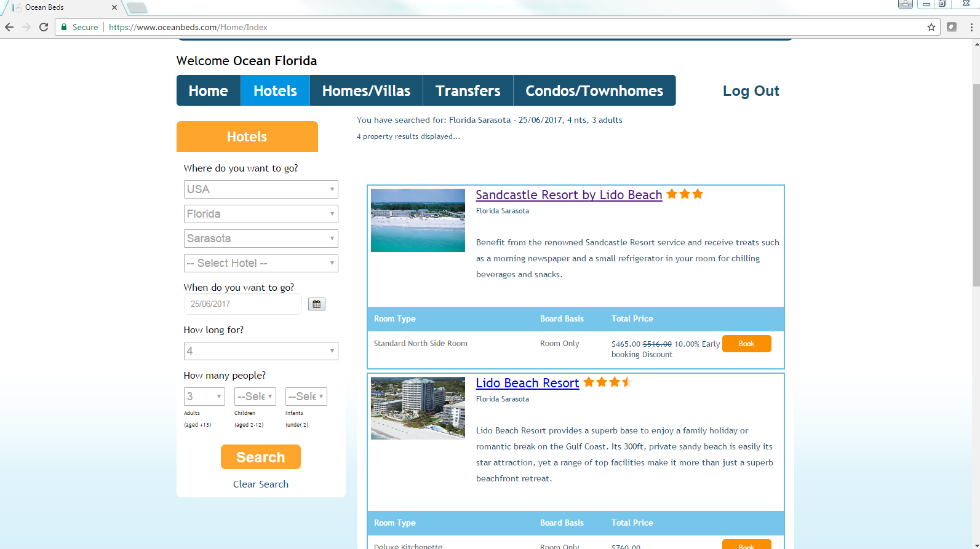The image size is (980, 549).
Task: Click the Clear Search link
Action: (261, 484)
